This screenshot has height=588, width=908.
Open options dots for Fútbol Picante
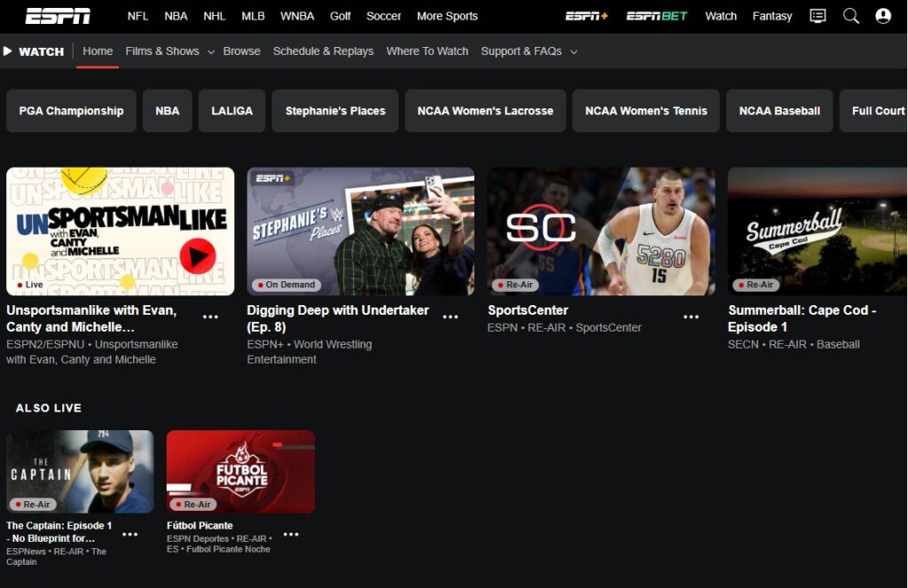(291, 534)
